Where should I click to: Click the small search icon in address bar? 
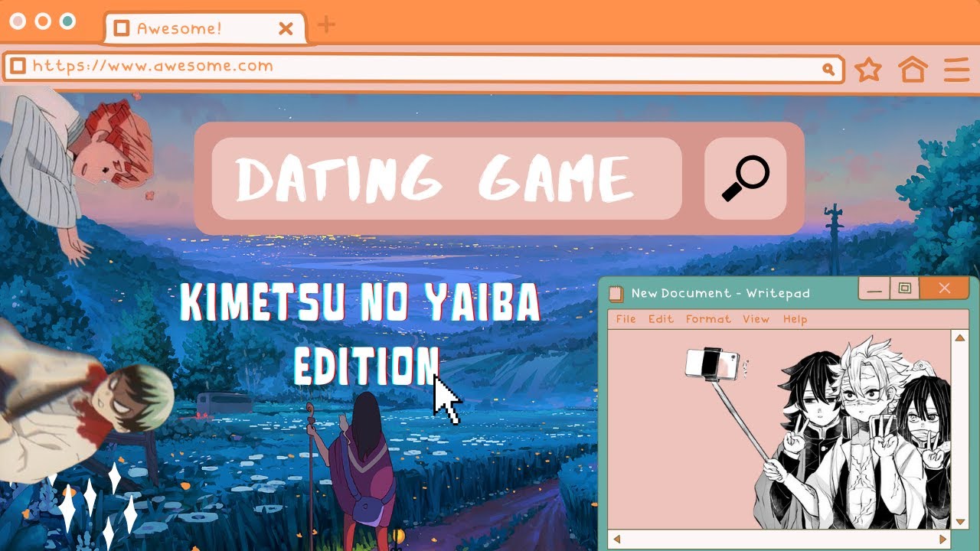tap(828, 69)
